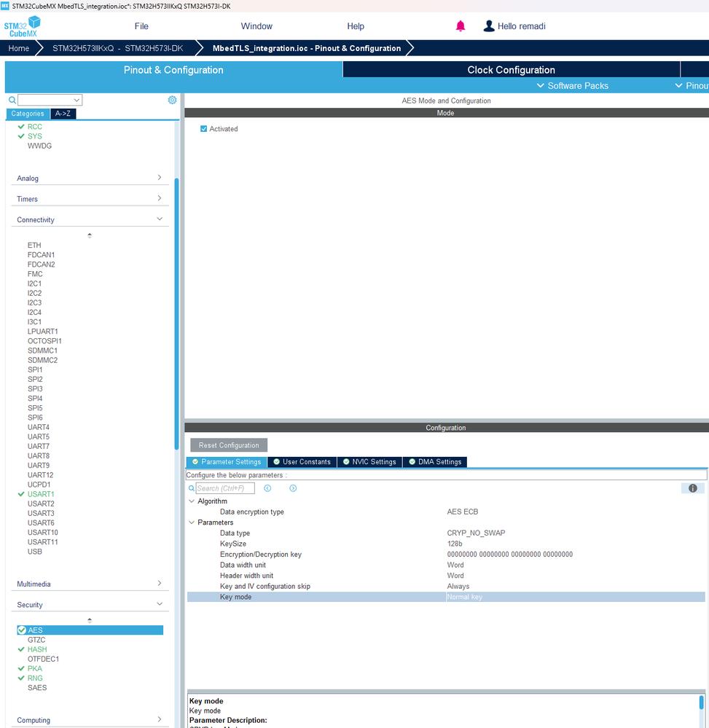Image resolution: width=709 pixels, height=728 pixels.
Task: Open the Help menu
Action: click(x=356, y=26)
